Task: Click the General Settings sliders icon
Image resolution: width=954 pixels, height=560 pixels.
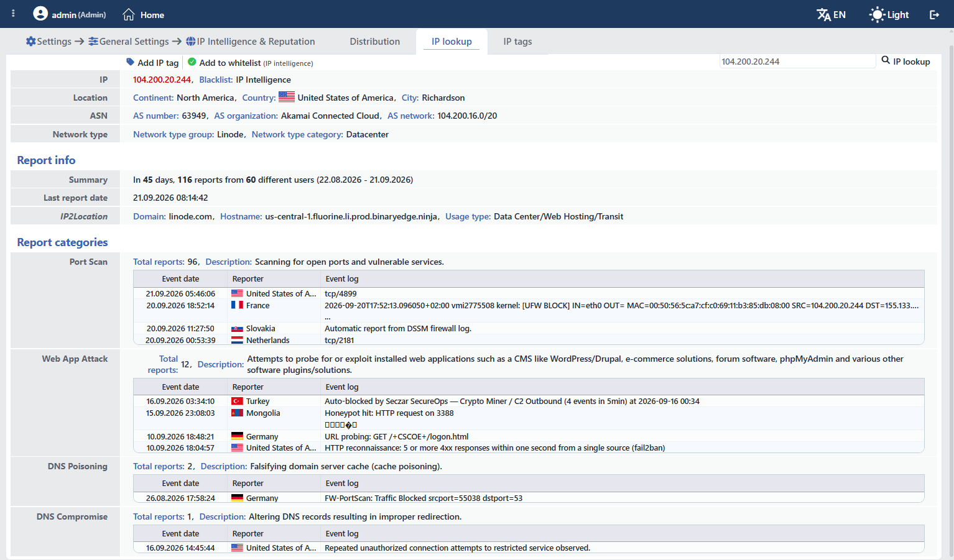Action: (93, 41)
